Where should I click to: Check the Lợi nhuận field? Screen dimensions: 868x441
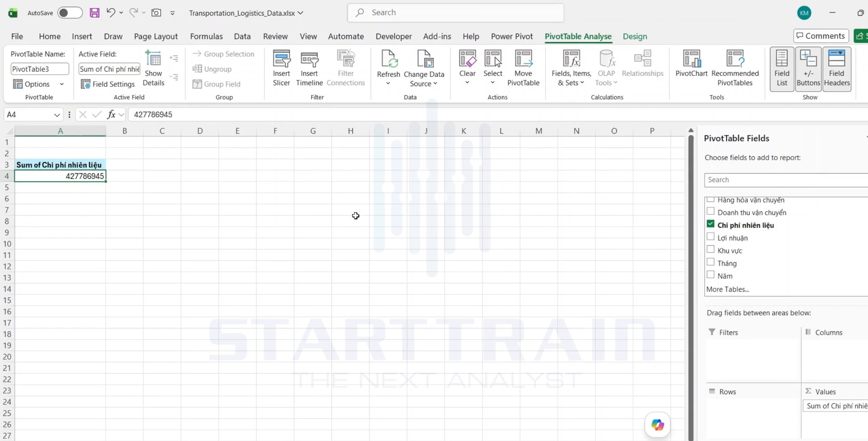coord(710,237)
